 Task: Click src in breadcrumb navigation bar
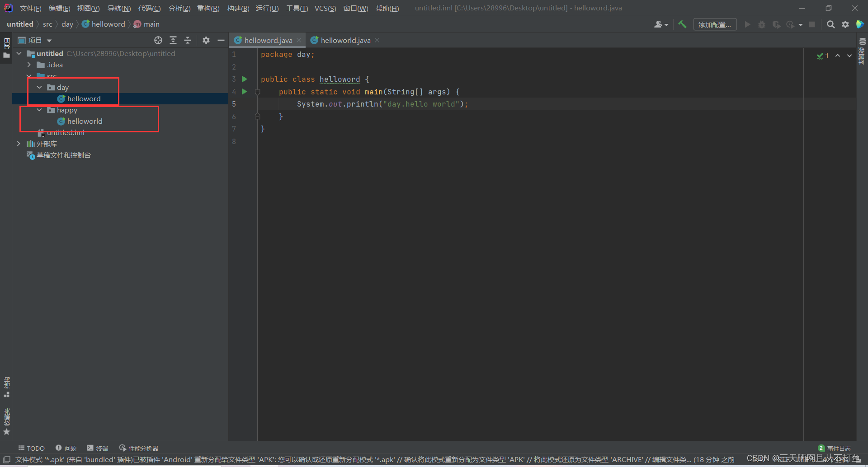point(47,24)
